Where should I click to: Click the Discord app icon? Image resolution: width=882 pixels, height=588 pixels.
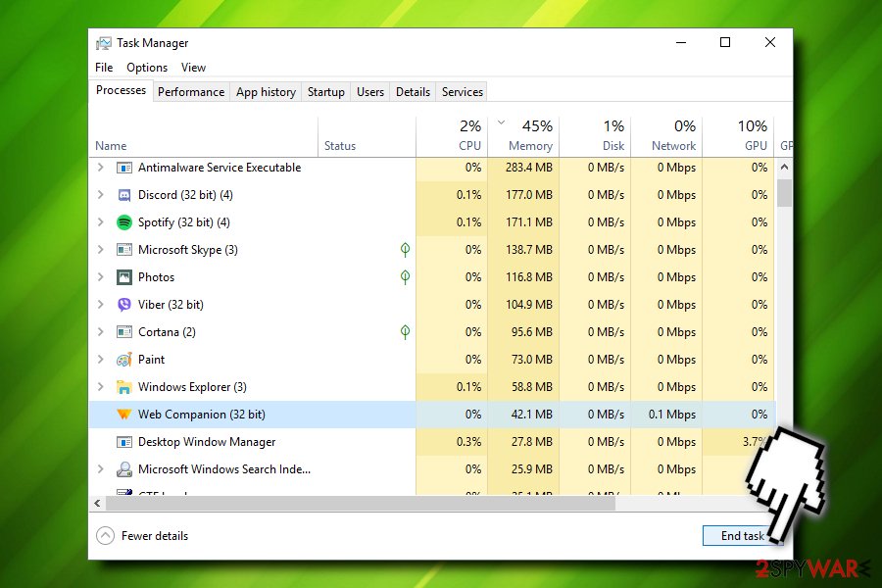(x=123, y=195)
